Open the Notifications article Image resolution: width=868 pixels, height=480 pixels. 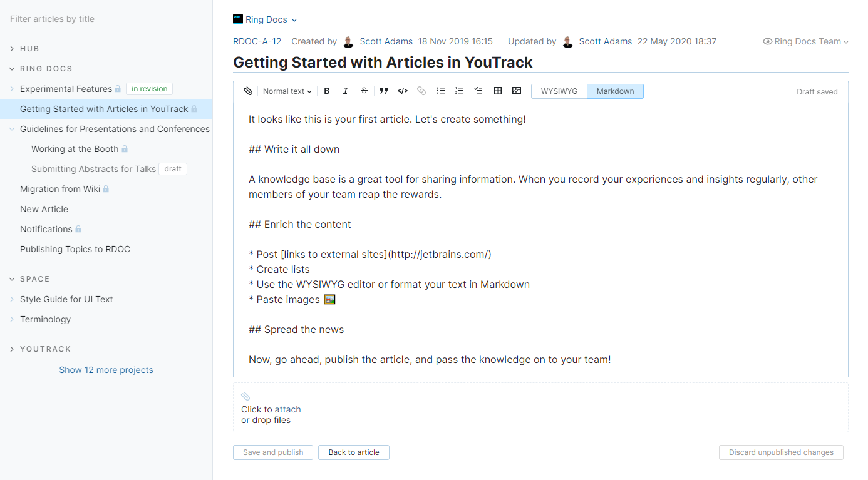pos(46,229)
